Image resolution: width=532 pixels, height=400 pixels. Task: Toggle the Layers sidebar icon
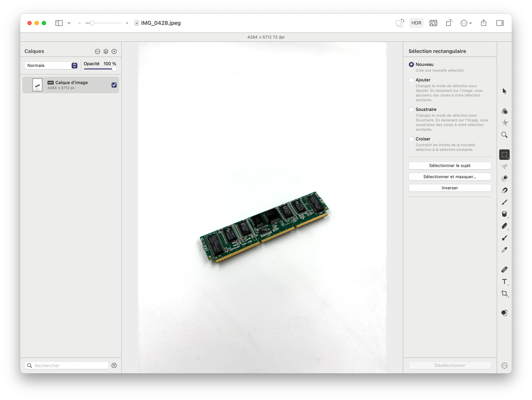click(x=59, y=23)
